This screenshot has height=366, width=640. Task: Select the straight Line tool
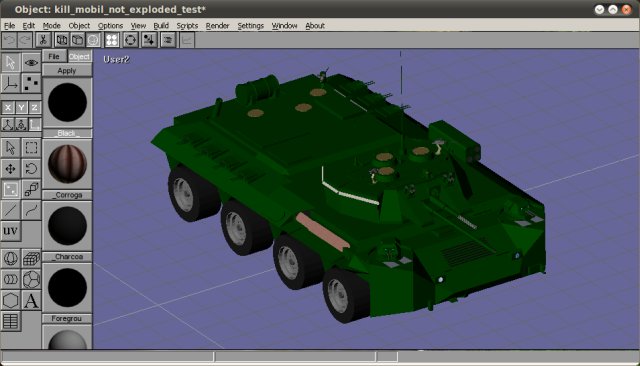coord(11,211)
